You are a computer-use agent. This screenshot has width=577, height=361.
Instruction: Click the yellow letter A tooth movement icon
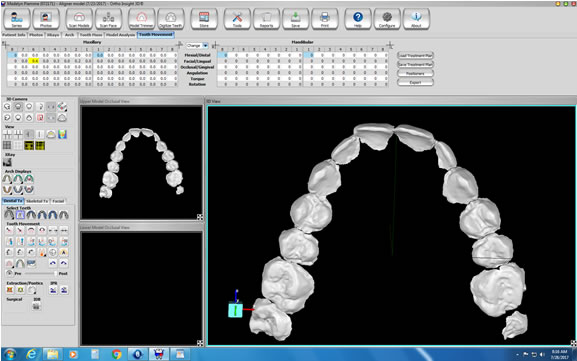pos(64,252)
